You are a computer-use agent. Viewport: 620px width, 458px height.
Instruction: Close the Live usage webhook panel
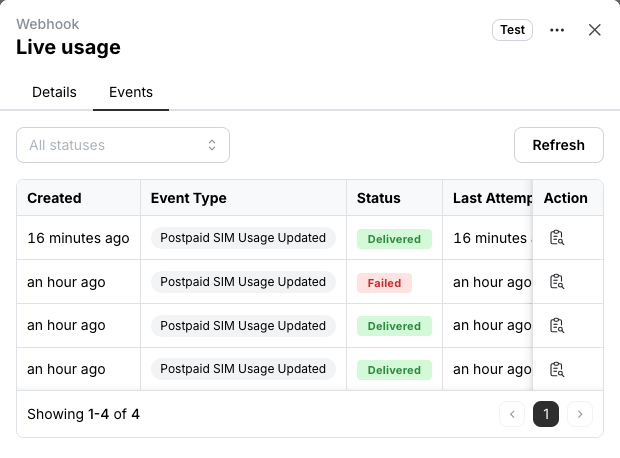click(x=594, y=30)
